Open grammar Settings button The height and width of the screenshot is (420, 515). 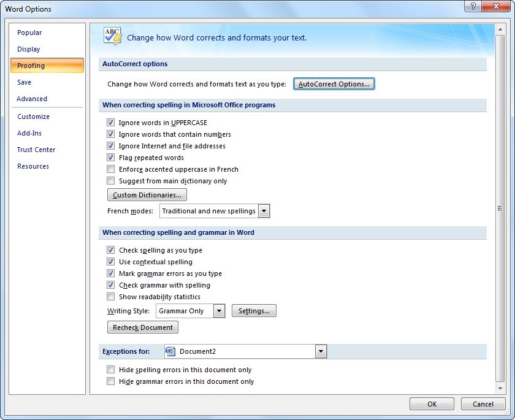tap(254, 311)
